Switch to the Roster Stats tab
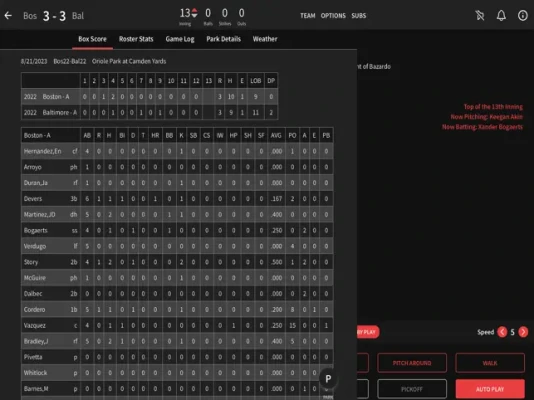 pyautogui.click(x=136, y=39)
